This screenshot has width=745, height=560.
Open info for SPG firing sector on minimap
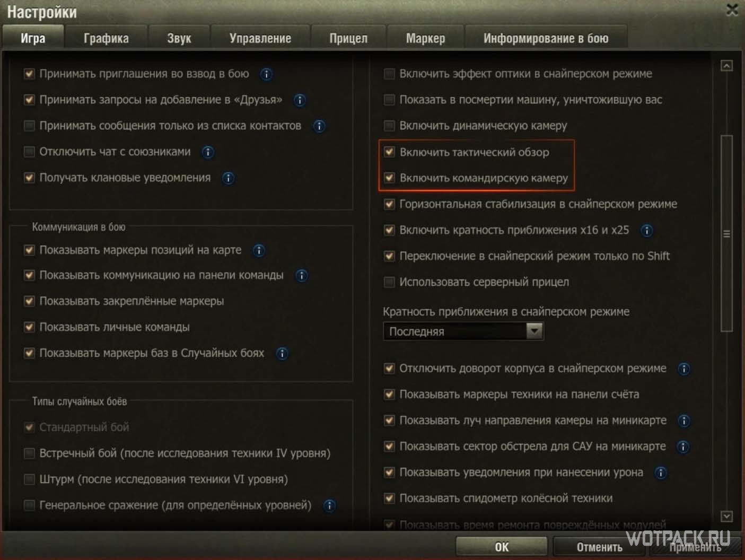click(683, 447)
